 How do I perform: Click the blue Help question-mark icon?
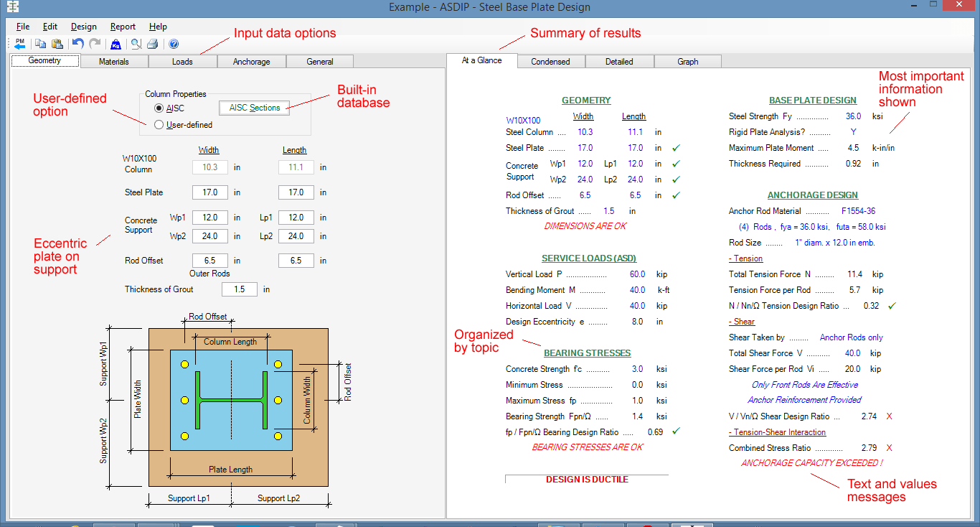point(174,44)
